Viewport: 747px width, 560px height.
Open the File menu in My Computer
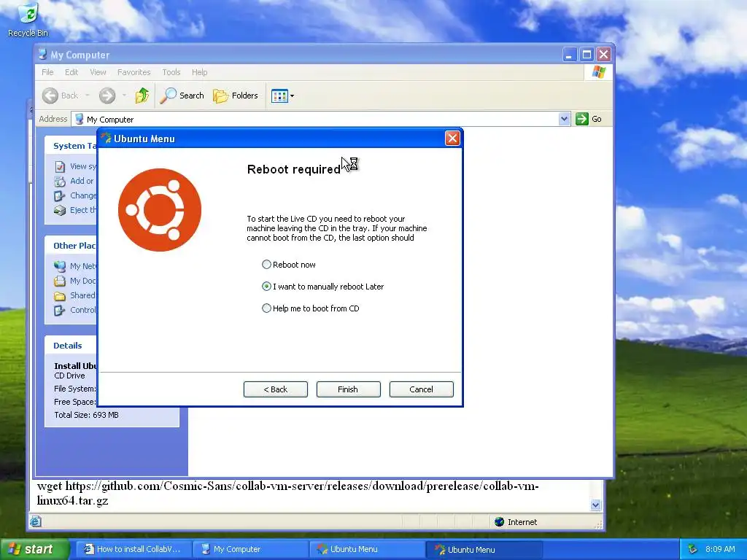(47, 72)
